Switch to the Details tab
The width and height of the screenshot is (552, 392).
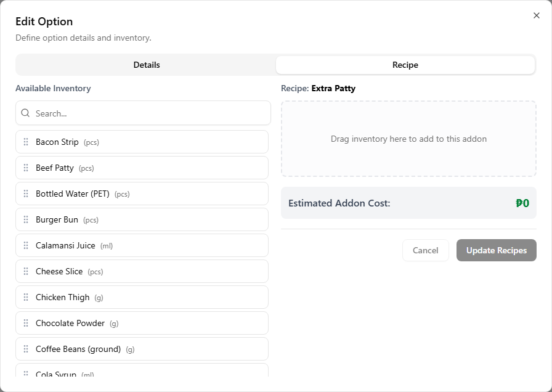(147, 65)
